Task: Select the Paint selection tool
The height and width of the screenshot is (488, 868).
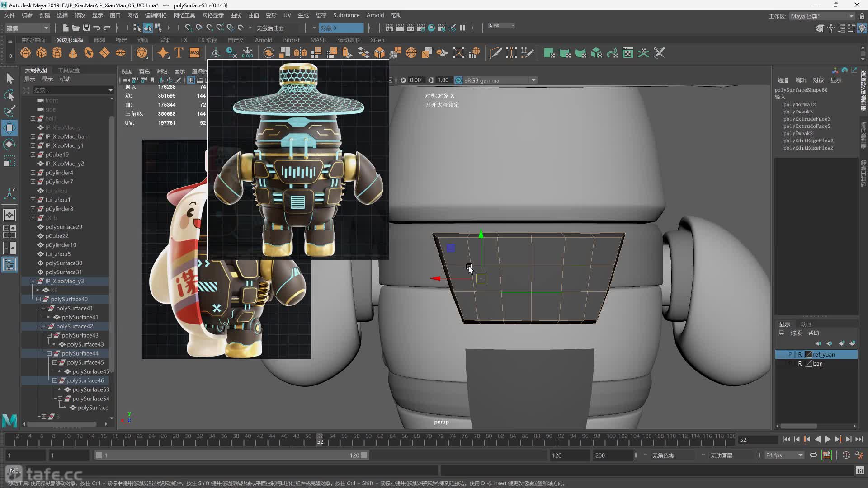Action: [x=9, y=111]
